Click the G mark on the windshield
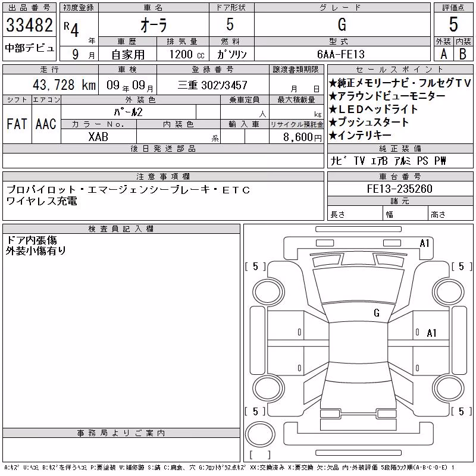 click(x=377, y=313)
